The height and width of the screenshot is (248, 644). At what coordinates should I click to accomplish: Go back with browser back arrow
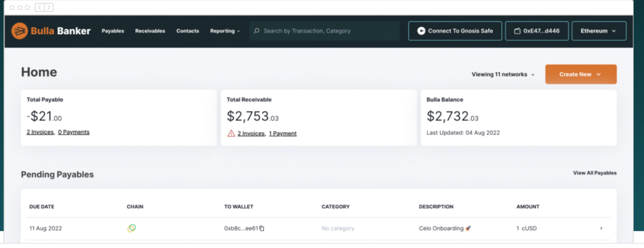pyautogui.click(x=40, y=8)
